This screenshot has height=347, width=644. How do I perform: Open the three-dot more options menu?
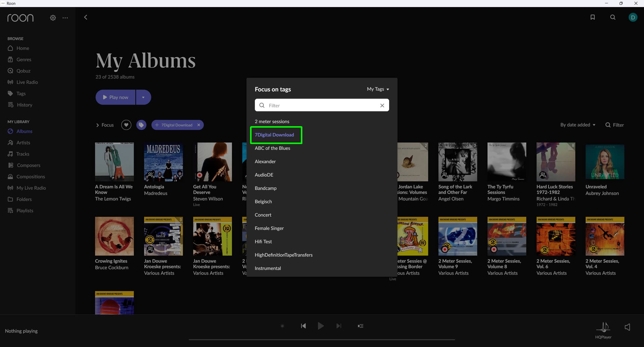(65, 18)
